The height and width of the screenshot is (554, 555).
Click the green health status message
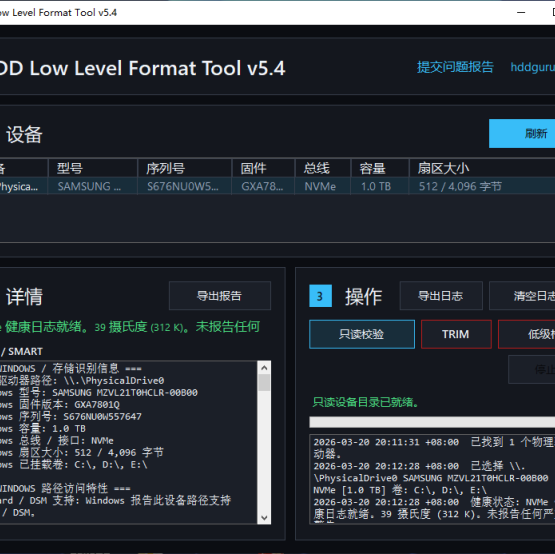(x=130, y=327)
